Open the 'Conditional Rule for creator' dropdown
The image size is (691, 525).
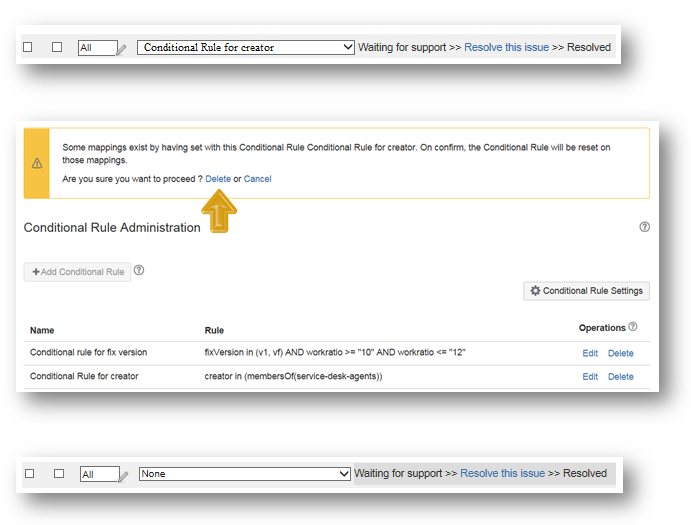pyautogui.click(x=246, y=47)
